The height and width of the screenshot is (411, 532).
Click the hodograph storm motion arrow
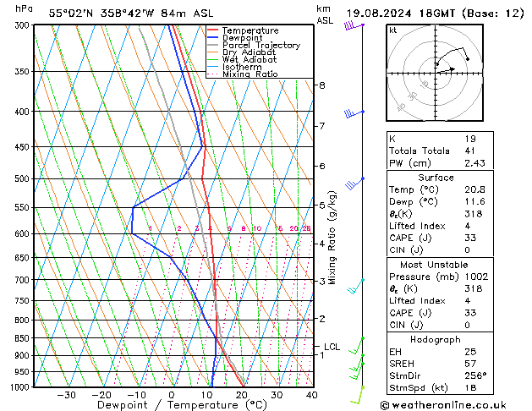pos(447,70)
